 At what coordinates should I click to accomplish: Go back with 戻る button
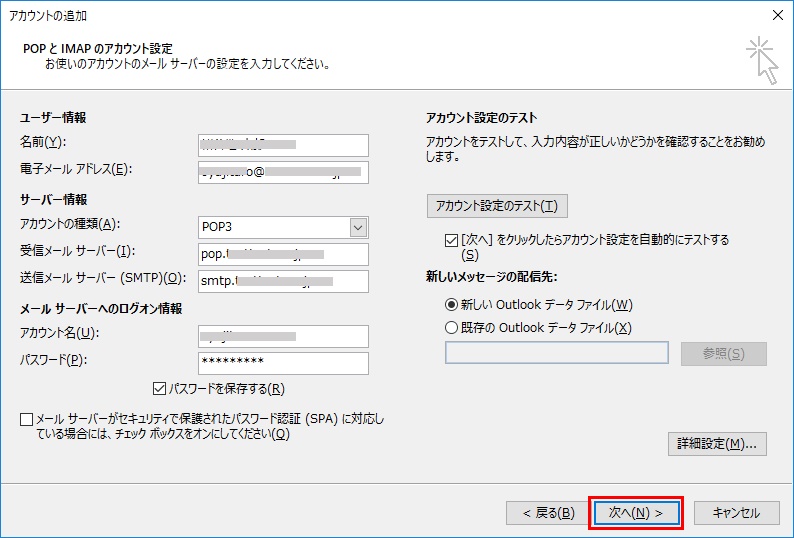(548, 513)
